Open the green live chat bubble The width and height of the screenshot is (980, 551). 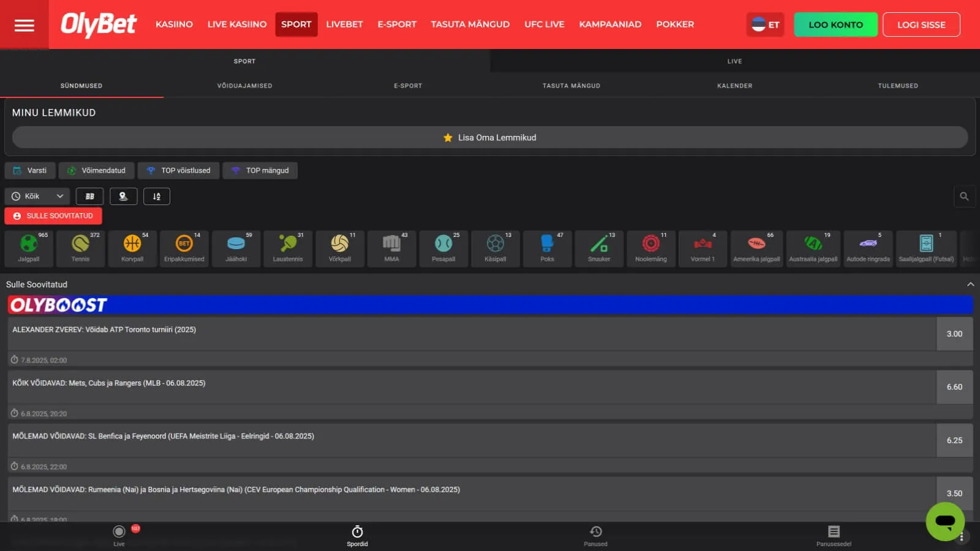pos(945,522)
